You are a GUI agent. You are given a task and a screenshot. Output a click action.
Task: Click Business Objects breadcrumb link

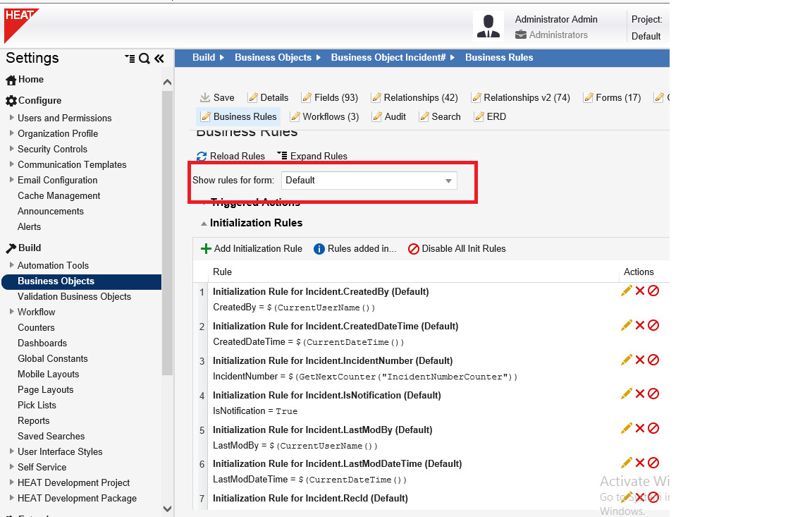tap(273, 57)
